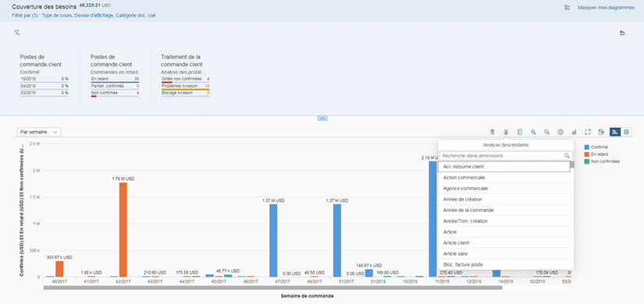Viewport: 644px width, 304px height.
Task: Click the Qntés non confirmées row
Action: (x=185, y=79)
